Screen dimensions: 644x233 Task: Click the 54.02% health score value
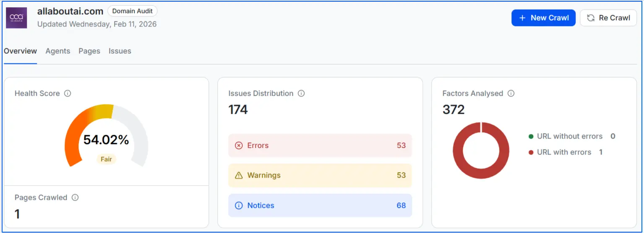(x=106, y=140)
